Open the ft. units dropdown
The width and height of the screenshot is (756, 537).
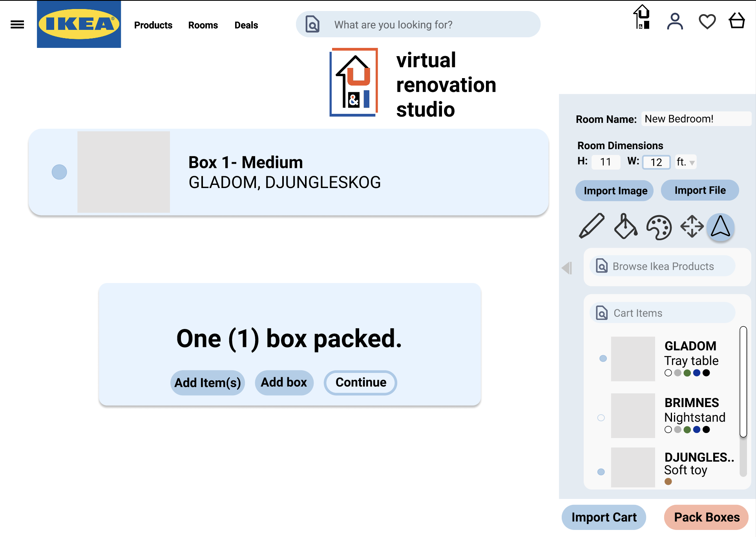click(686, 162)
